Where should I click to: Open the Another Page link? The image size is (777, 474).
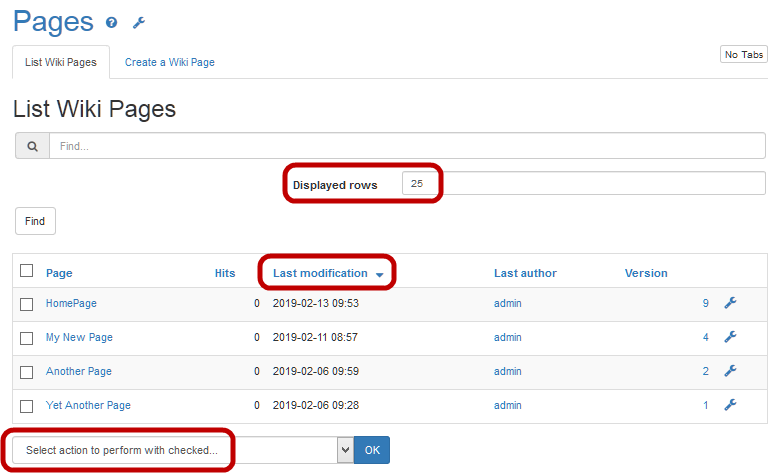tap(79, 371)
